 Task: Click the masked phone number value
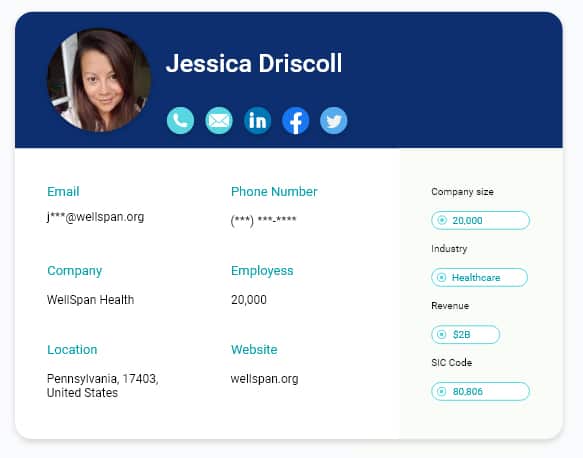(x=263, y=220)
